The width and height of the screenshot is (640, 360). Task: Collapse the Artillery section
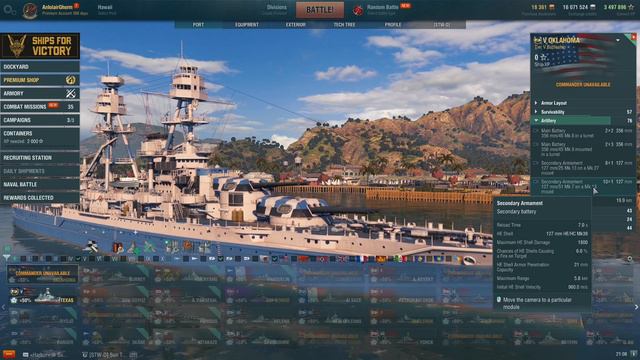pos(583,121)
